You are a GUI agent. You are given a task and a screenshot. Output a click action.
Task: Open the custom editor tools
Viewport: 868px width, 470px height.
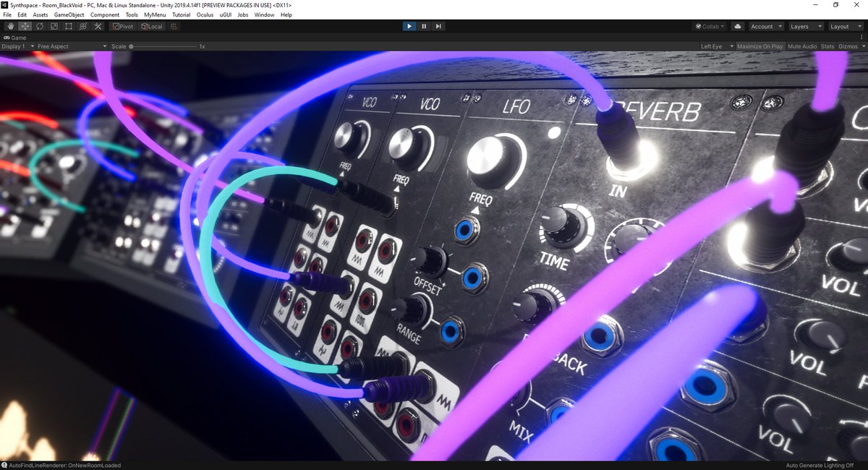pyautogui.click(x=98, y=26)
